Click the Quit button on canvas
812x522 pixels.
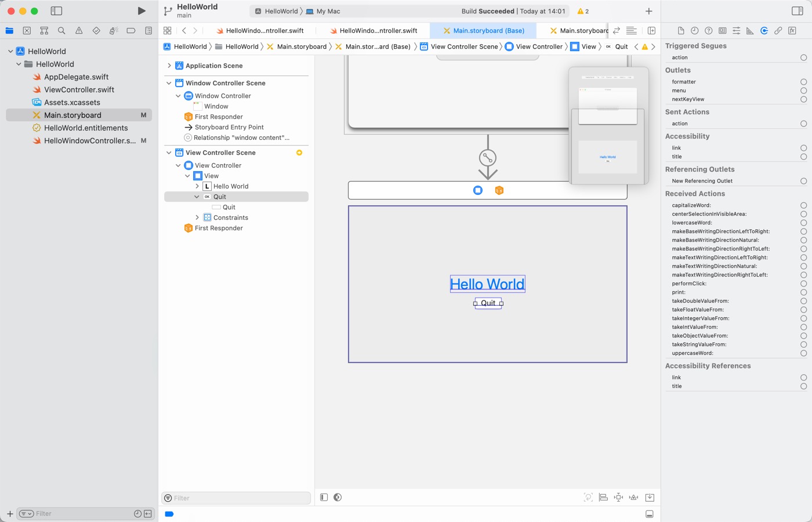[x=488, y=303]
